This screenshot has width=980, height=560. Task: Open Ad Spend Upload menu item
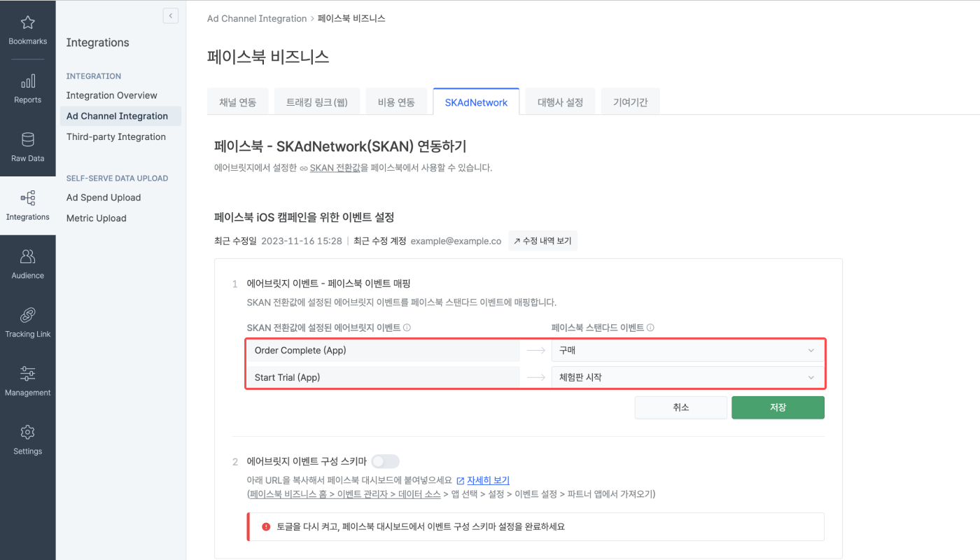(104, 197)
